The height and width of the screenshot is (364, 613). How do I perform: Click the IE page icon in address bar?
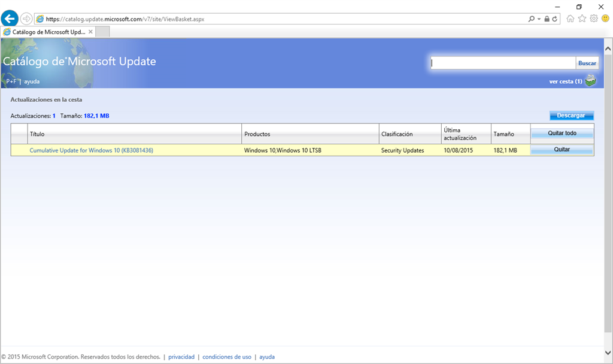(40, 19)
